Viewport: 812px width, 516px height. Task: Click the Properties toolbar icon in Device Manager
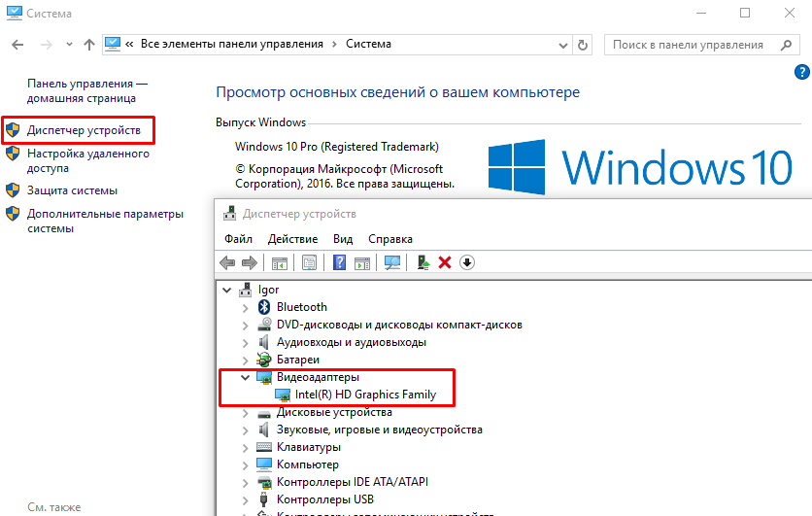tap(309, 263)
